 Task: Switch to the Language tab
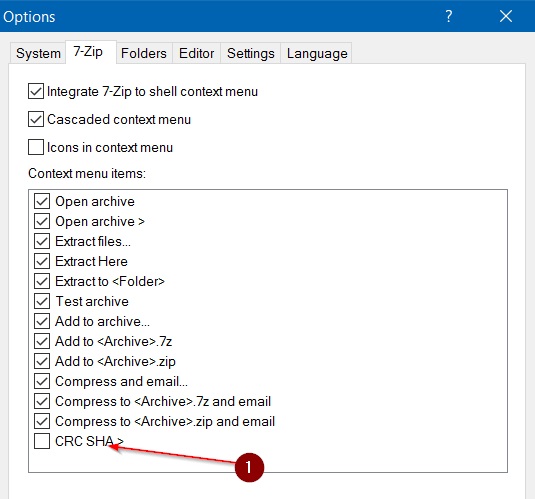coord(317,53)
